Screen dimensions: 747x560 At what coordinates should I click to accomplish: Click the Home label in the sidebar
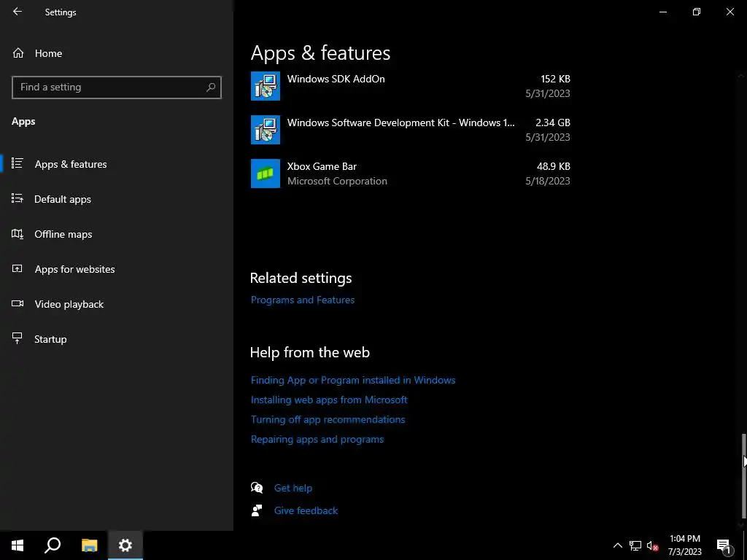pos(48,53)
